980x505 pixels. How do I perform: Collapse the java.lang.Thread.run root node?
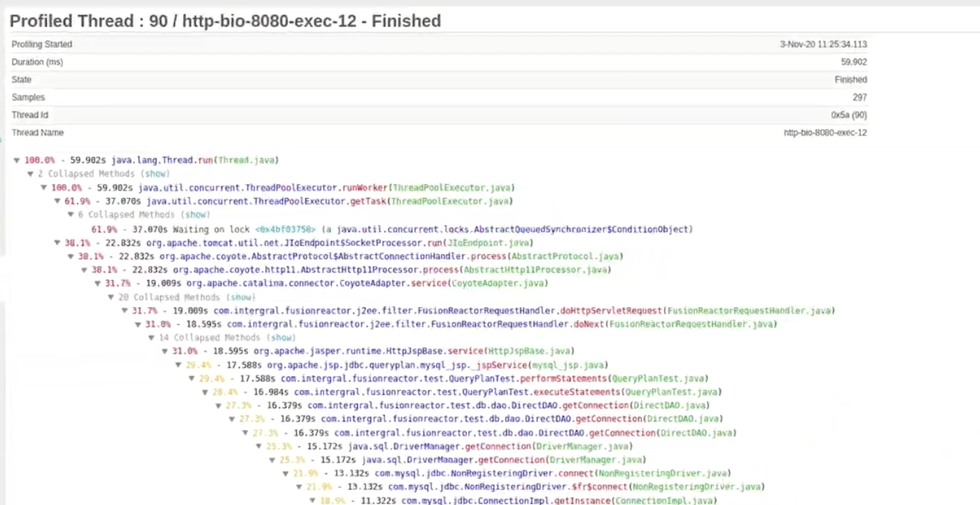17,160
